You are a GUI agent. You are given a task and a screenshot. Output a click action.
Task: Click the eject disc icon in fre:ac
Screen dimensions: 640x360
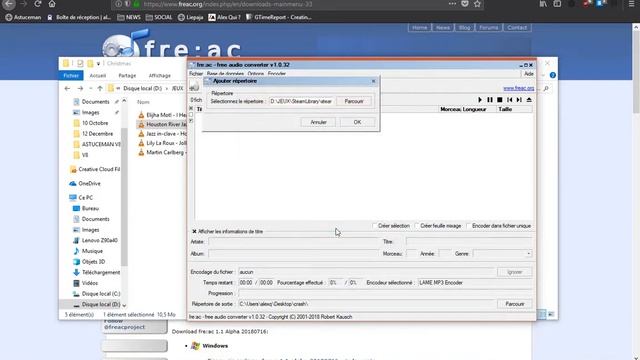click(x=529, y=100)
